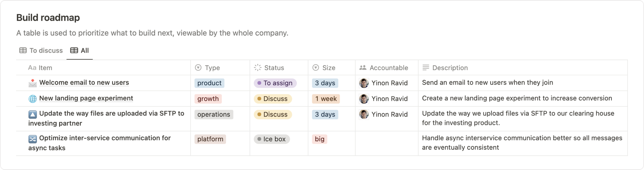
Task: Click Yinon Ravid's avatar in the first row
Action: 364,83
